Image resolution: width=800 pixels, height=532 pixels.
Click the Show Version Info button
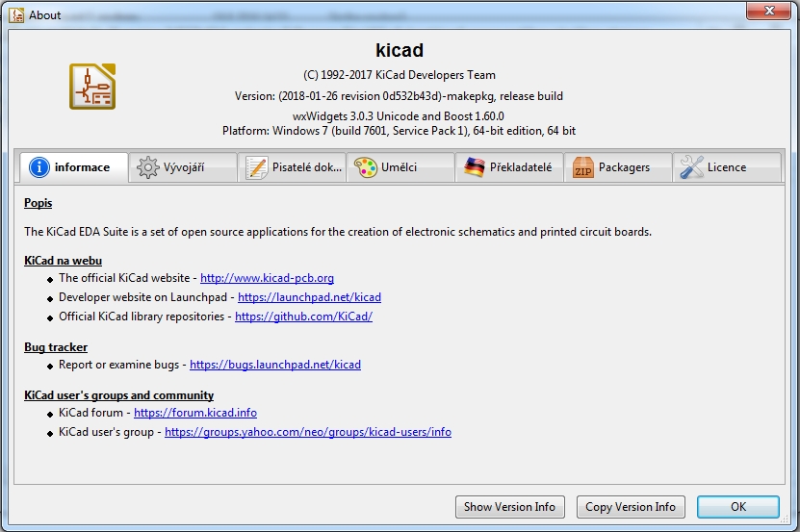pos(509,507)
